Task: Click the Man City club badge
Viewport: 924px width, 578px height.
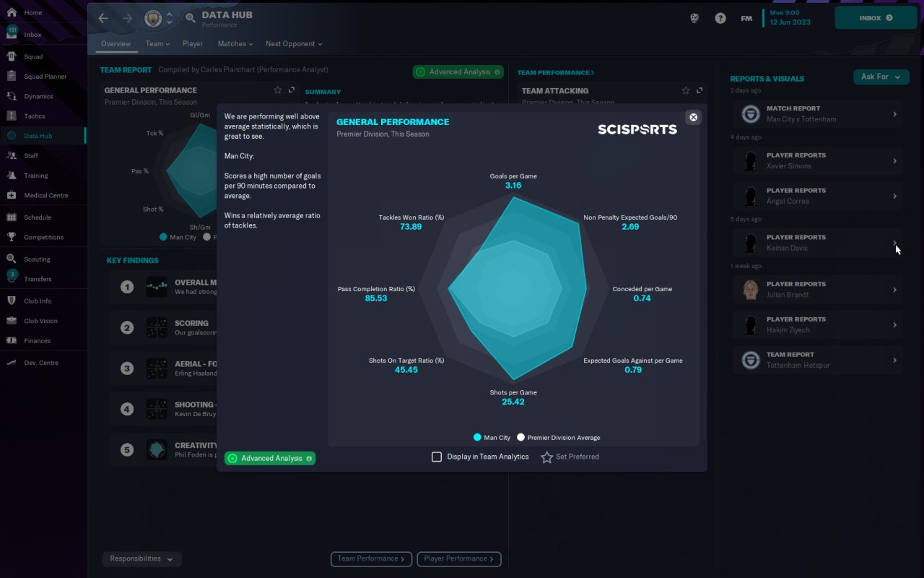Action: tap(153, 19)
